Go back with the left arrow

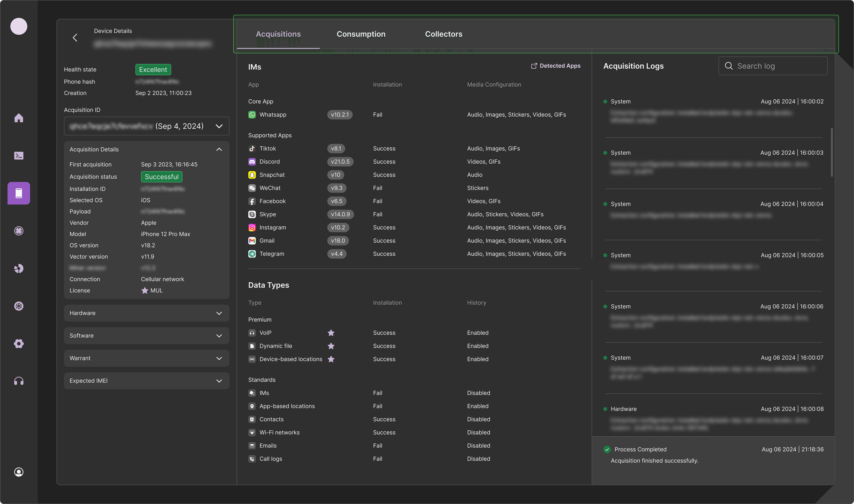point(75,38)
